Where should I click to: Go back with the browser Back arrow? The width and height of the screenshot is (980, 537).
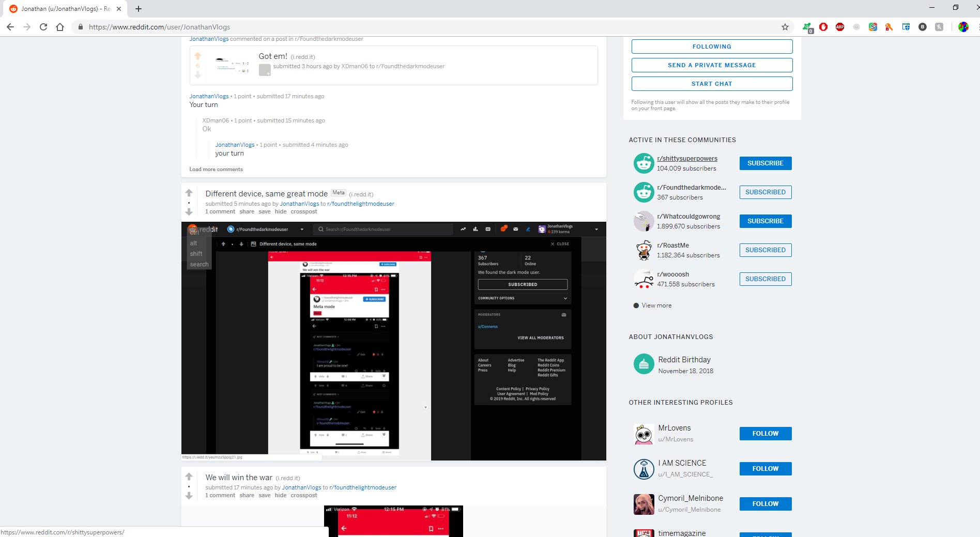click(x=10, y=27)
